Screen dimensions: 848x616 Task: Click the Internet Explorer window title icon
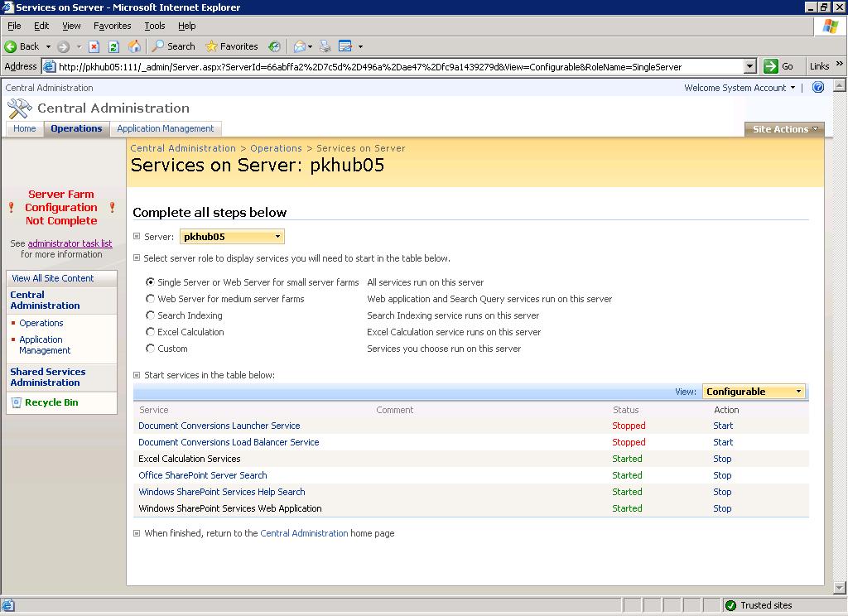(x=7, y=7)
